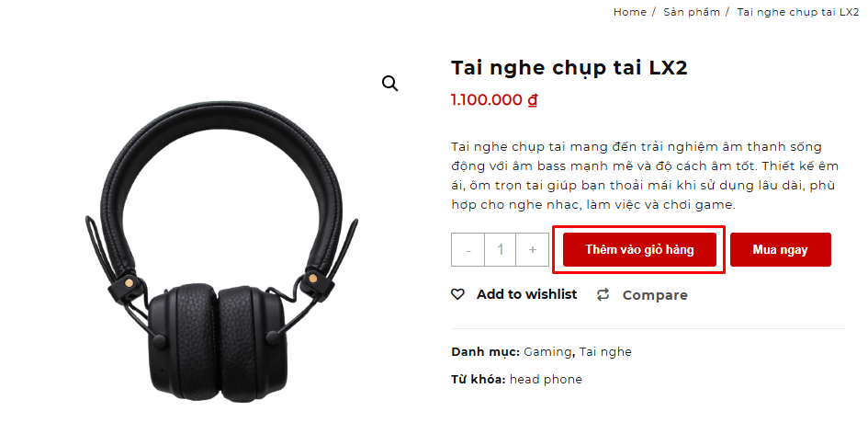Click the price 1.100.000 đ
868x434 pixels.
(x=494, y=100)
